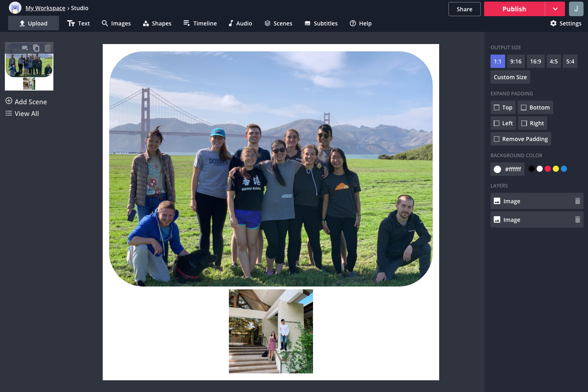Open the Scenes panel
588x392 pixels.
click(278, 23)
